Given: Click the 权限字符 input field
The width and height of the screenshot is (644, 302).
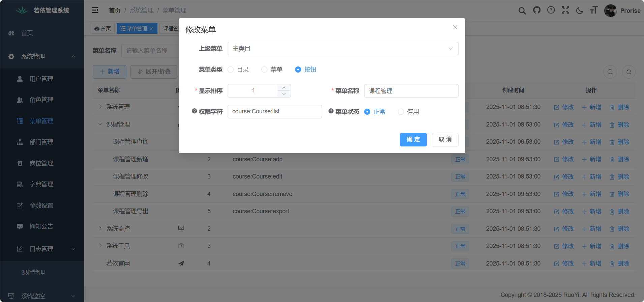Looking at the screenshot, I should (x=274, y=112).
